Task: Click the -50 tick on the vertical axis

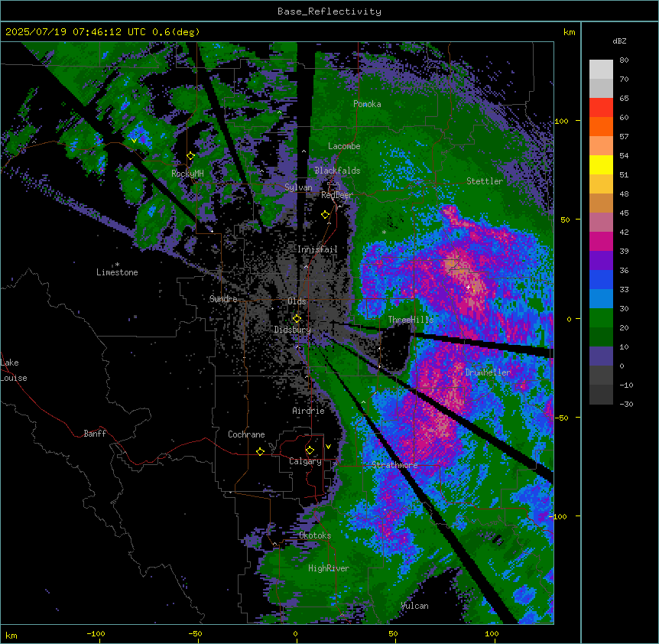Action: [561, 418]
